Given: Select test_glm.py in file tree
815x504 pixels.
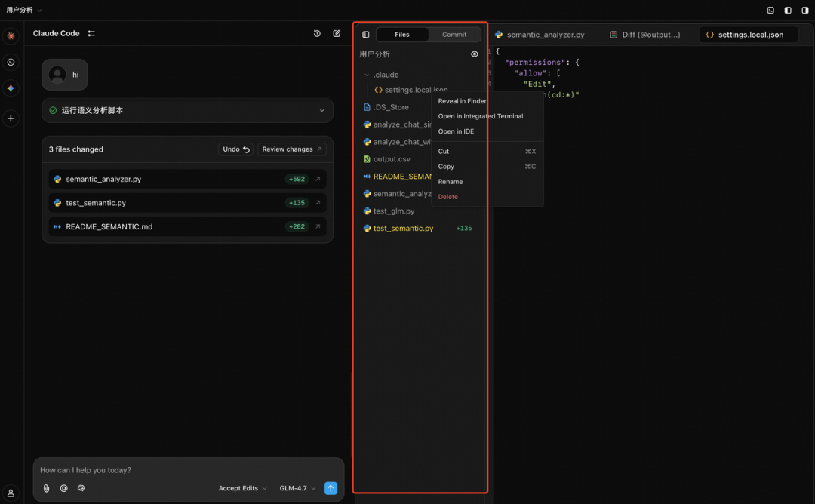Looking at the screenshot, I should coord(389,211).
